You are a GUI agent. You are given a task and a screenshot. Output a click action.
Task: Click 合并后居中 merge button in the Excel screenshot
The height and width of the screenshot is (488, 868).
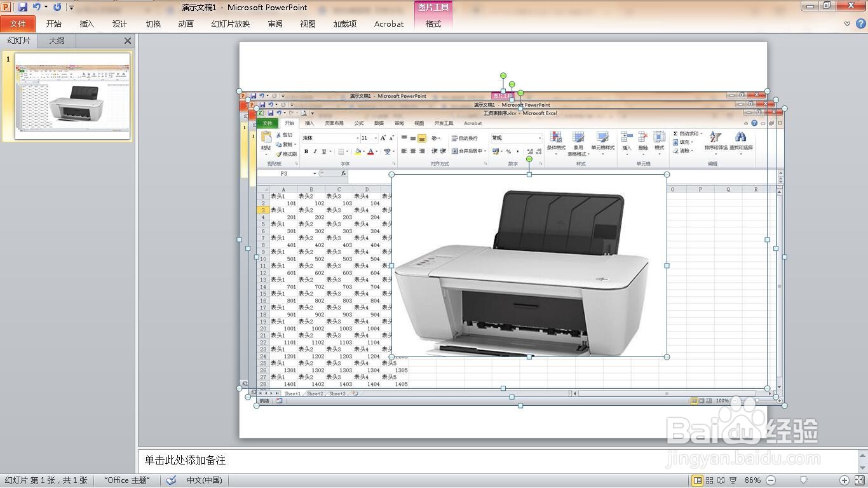[x=468, y=151]
